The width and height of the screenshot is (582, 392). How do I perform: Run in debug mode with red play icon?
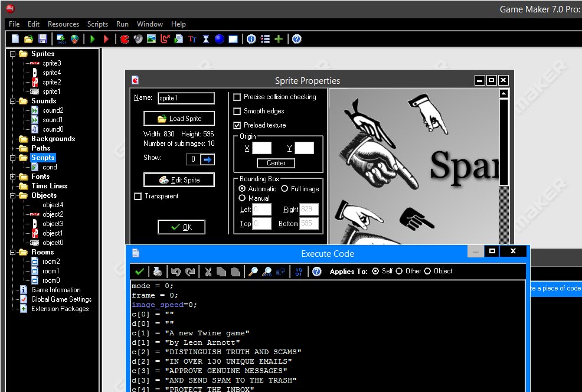(106, 39)
